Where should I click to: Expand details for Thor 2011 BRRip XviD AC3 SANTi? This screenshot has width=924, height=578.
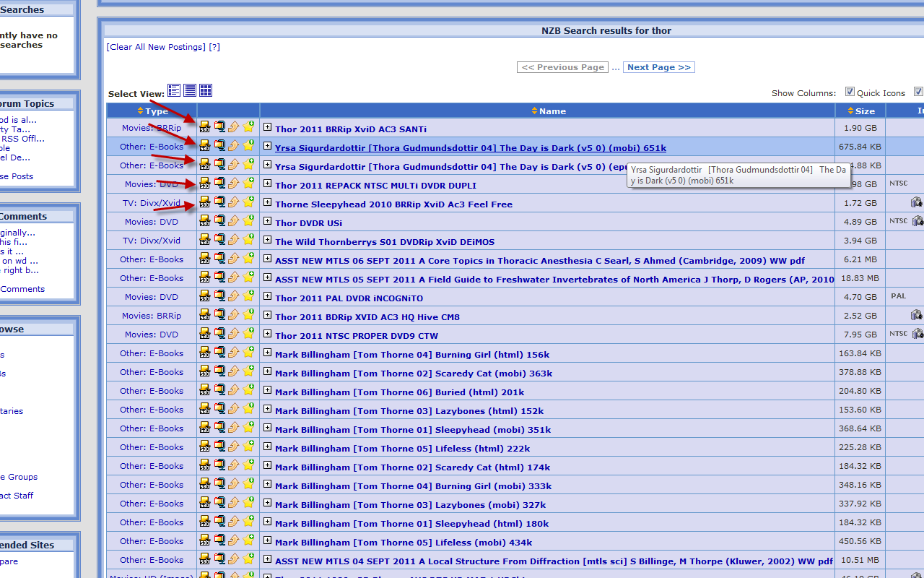coord(267,127)
